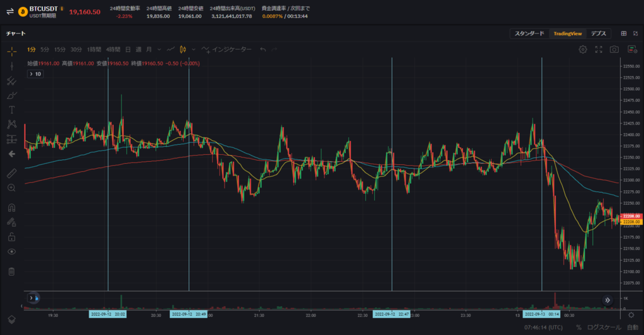Toggle magnet mode for drawings

tap(12, 208)
